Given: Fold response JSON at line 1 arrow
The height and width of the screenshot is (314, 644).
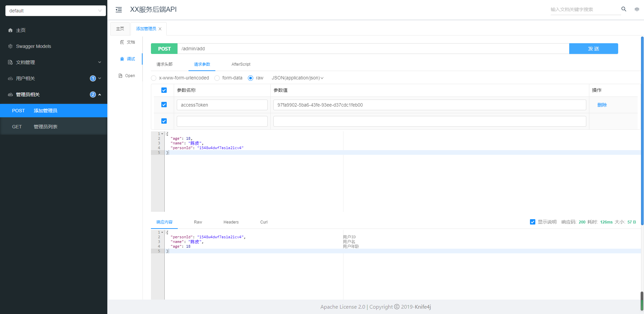Looking at the screenshot, I should (x=162, y=232).
